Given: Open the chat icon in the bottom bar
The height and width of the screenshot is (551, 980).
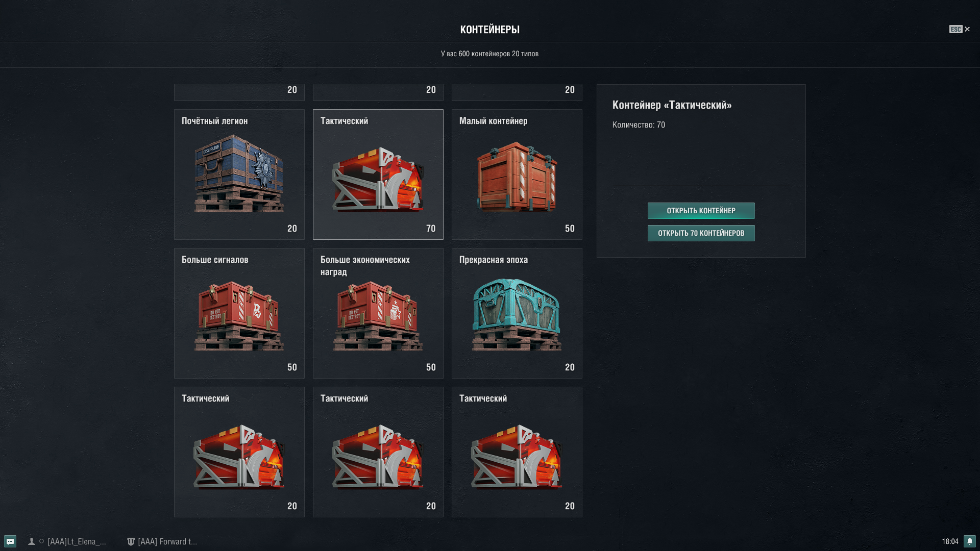Looking at the screenshot, I should pos(10,541).
